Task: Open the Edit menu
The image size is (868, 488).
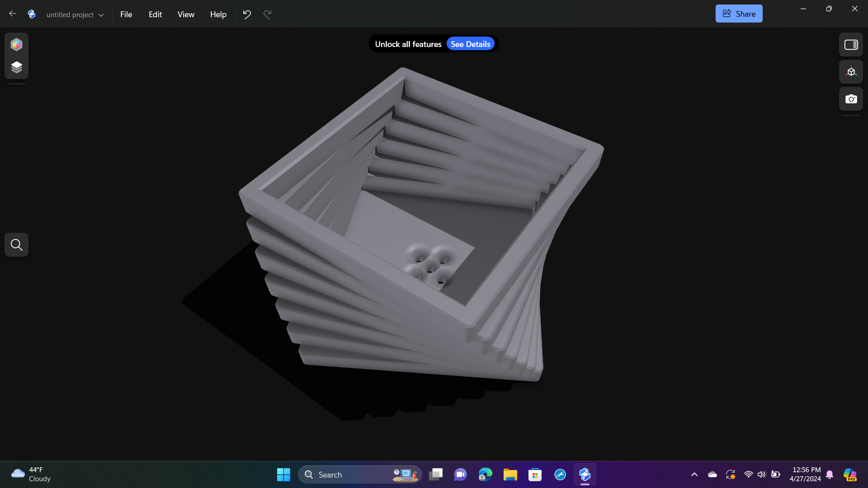Action: [155, 14]
